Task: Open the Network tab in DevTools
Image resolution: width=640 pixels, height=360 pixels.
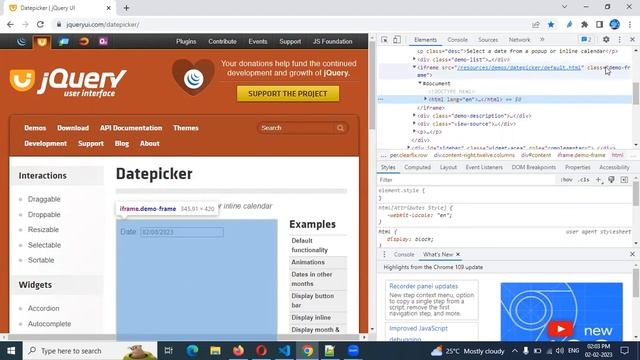Action: (x=519, y=40)
